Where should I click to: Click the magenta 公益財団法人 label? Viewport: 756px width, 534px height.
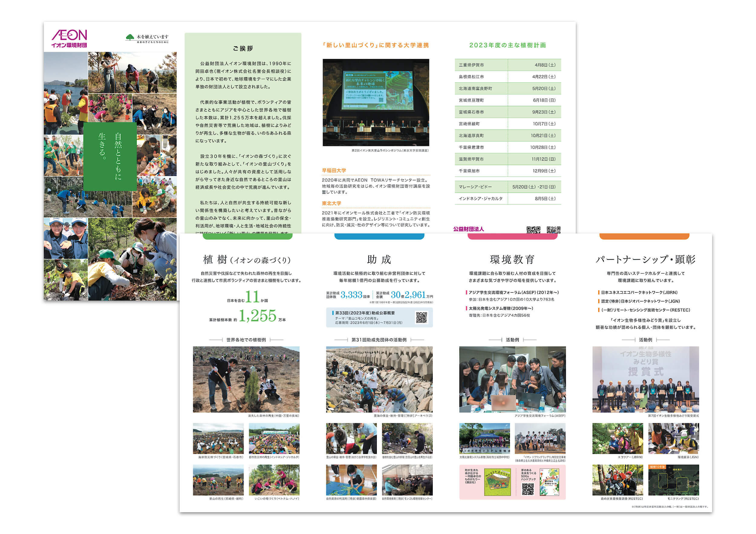[x=468, y=229]
